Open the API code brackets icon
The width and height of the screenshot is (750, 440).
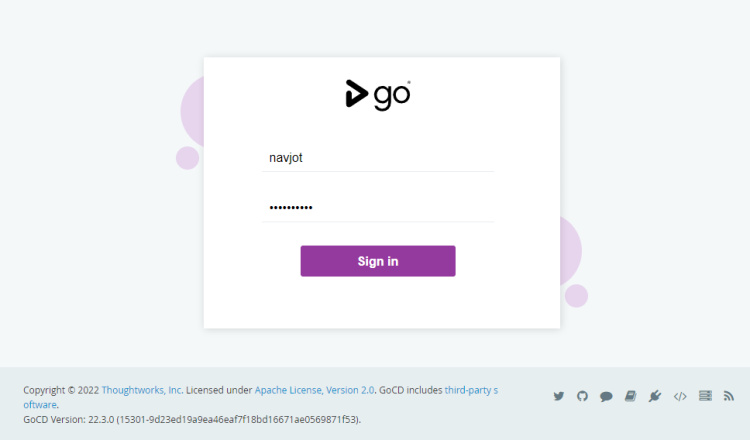click(680, 396)
